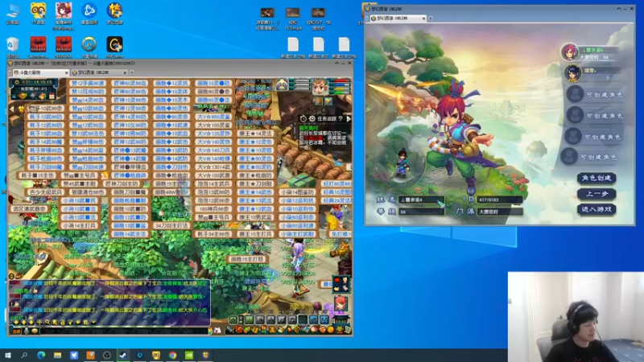Open Windows Start menu
Viewport: 644px width, 362px height.
8,355
